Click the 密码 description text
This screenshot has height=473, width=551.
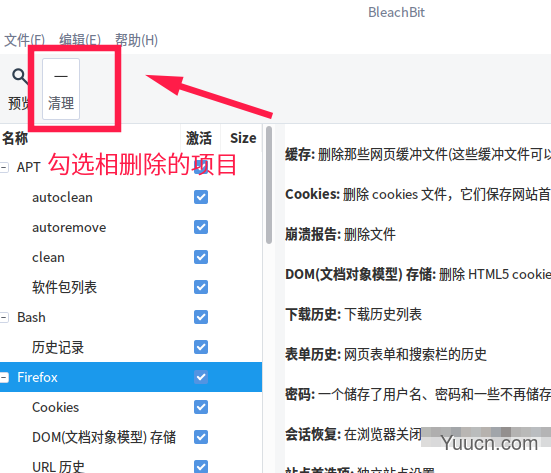pos(418,395)
